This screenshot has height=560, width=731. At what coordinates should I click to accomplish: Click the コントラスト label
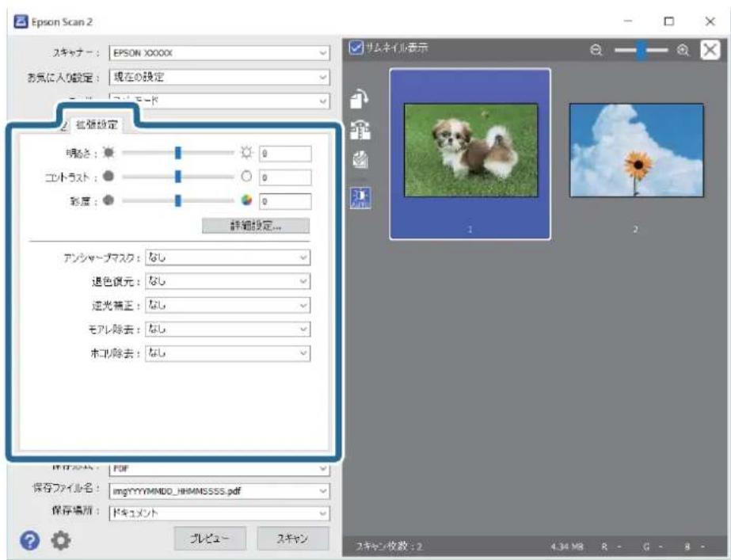pyautogui.click(x=70, y=177)
